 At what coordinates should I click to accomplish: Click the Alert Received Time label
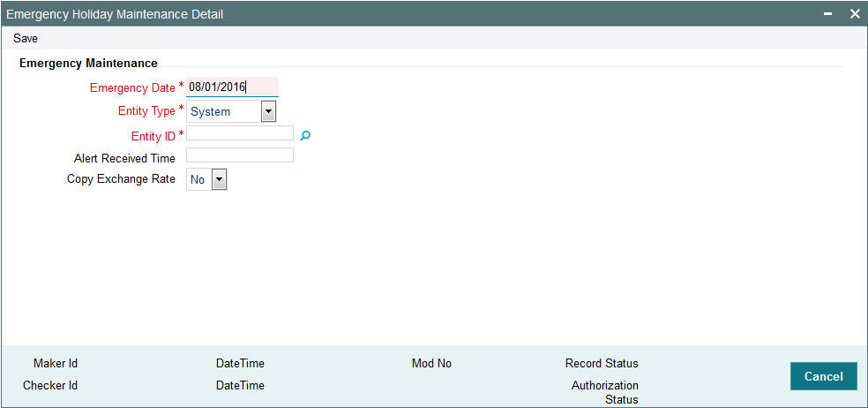point(124,159)
